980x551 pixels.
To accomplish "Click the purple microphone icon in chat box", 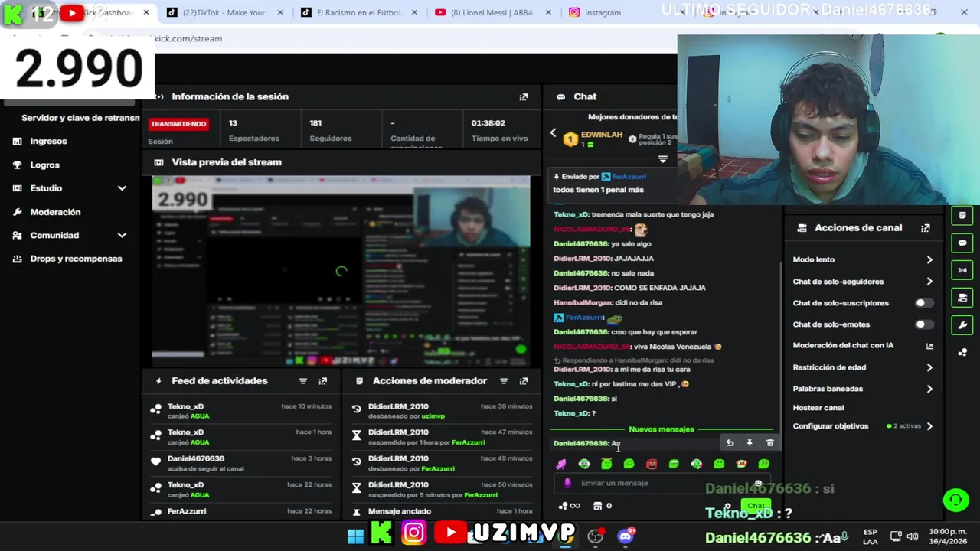I will click(567, 483).
